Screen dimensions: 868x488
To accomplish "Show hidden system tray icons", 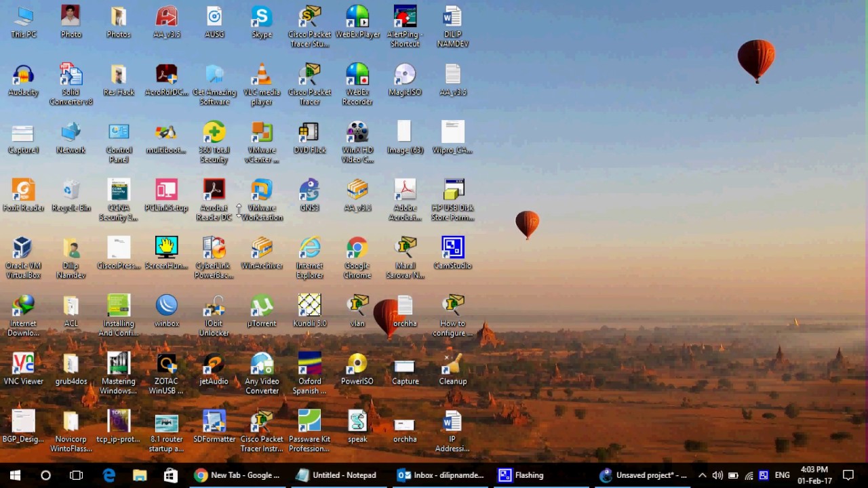I will (702, 475).
